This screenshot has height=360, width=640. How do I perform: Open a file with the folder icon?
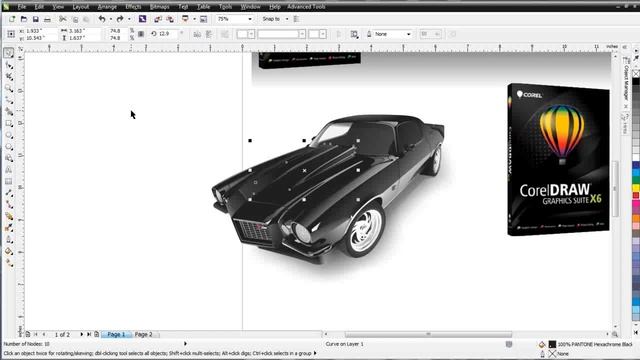[24, 19]
